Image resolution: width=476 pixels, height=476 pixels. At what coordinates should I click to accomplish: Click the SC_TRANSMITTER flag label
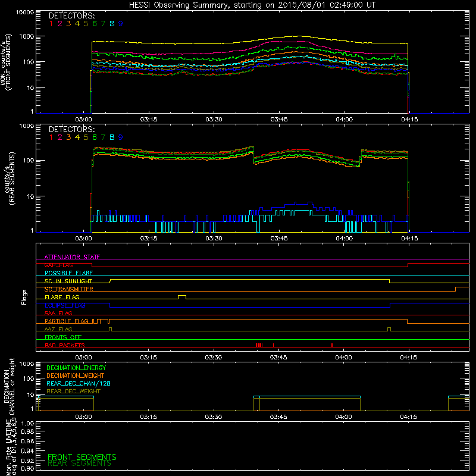tap(69, 289)
